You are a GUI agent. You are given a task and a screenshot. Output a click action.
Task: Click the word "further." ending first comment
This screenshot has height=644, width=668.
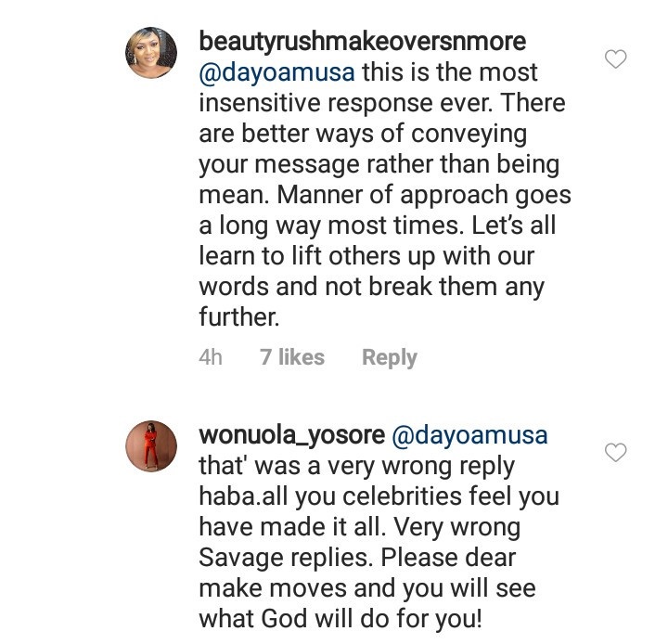pos(238,316)
